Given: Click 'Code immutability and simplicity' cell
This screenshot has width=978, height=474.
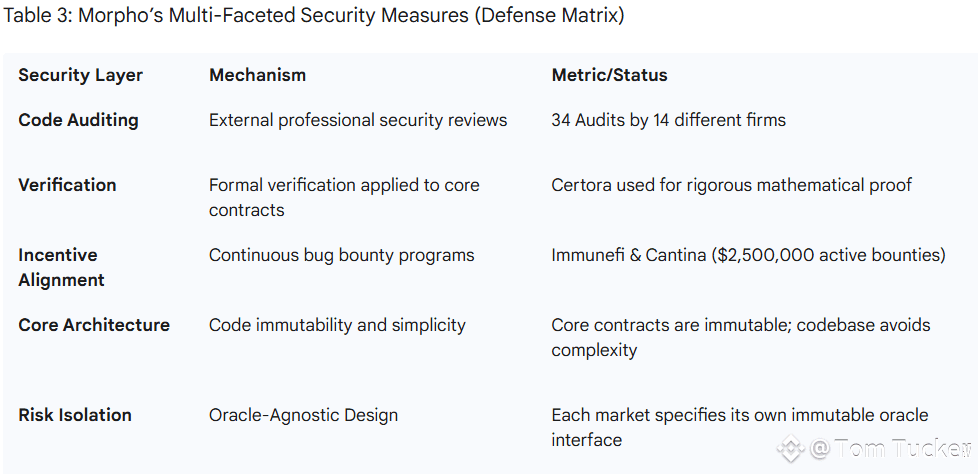Looking at the screenshot, I should [337, 325].
